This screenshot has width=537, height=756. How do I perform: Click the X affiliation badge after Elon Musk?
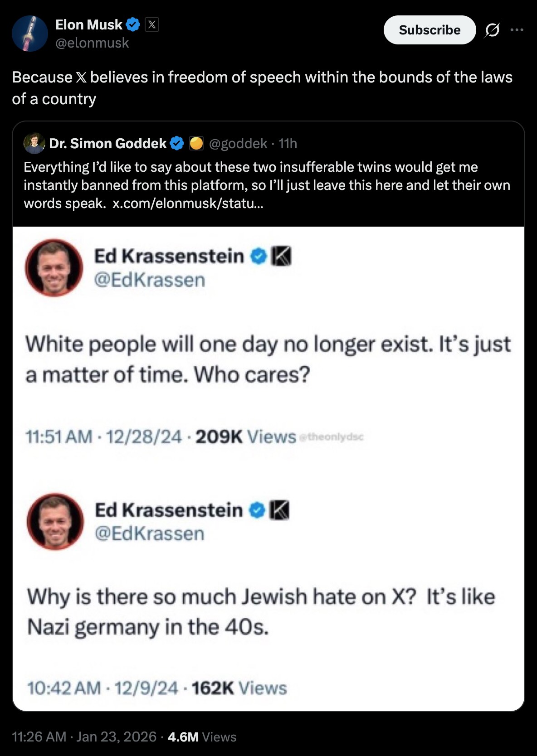coord(152,24)
